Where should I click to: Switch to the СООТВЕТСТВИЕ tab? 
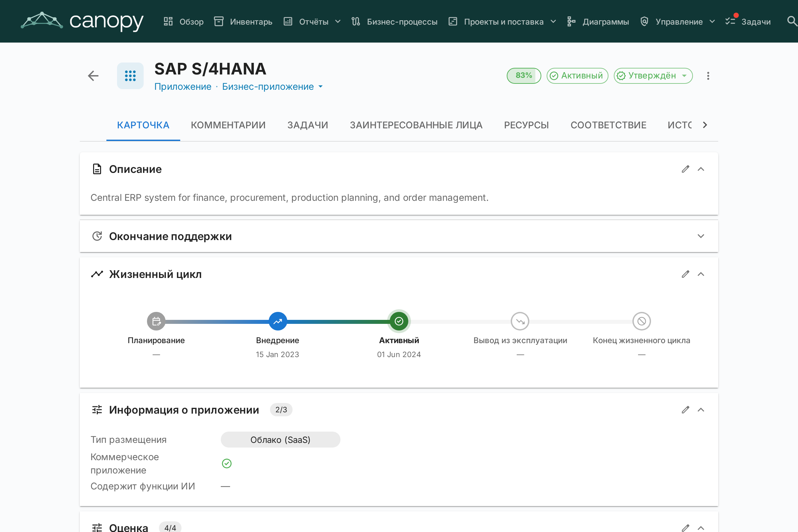[x=608, y=125]
